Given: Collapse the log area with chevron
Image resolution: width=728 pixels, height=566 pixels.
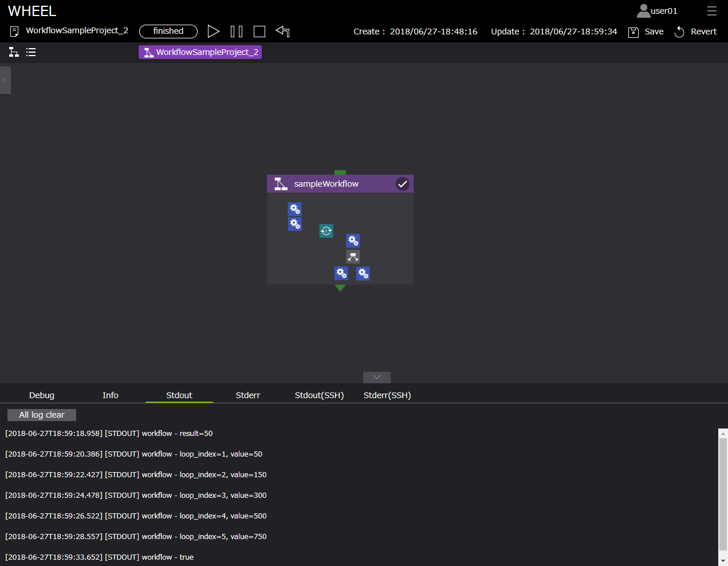Looking at the screenshot, I should (376, 377).
